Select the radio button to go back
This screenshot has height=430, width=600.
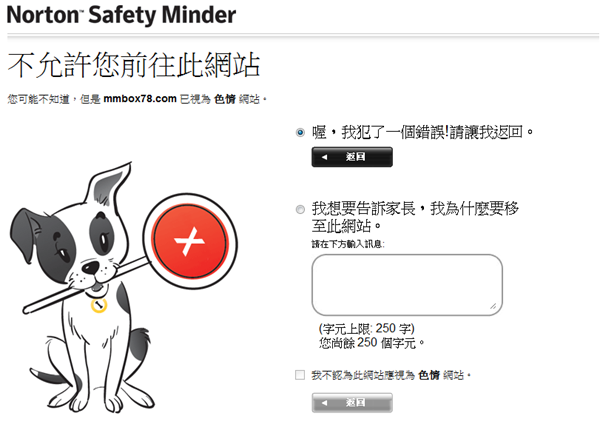point(300,133)
